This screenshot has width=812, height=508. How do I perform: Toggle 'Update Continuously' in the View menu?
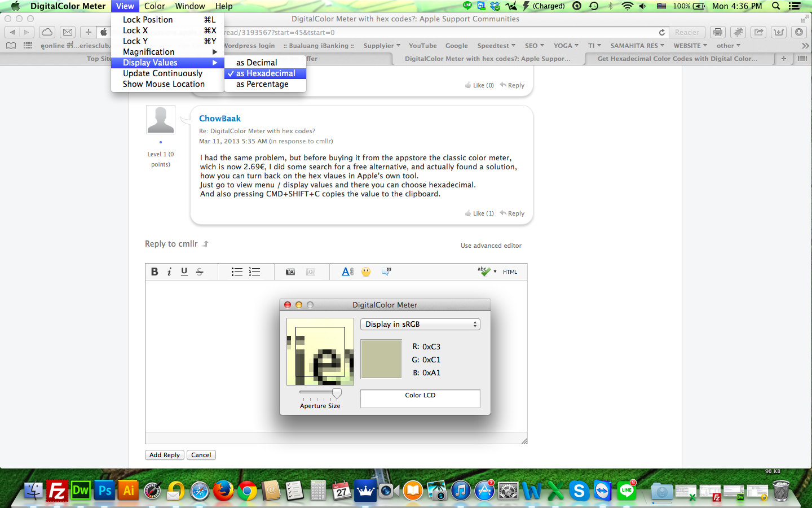coord(167,73)
